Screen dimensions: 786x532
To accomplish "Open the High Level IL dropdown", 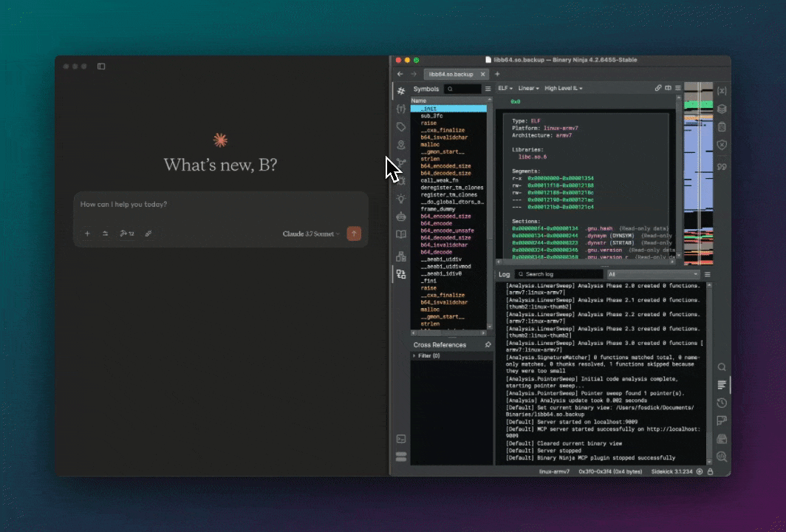I will pos(564,89).
